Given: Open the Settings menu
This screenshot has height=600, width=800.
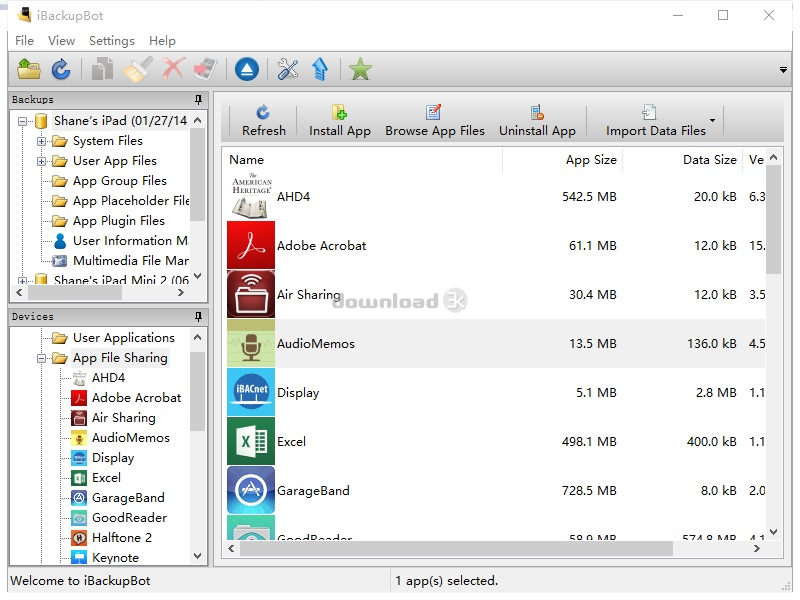Looking at the screenshot, I should [112, 40].
